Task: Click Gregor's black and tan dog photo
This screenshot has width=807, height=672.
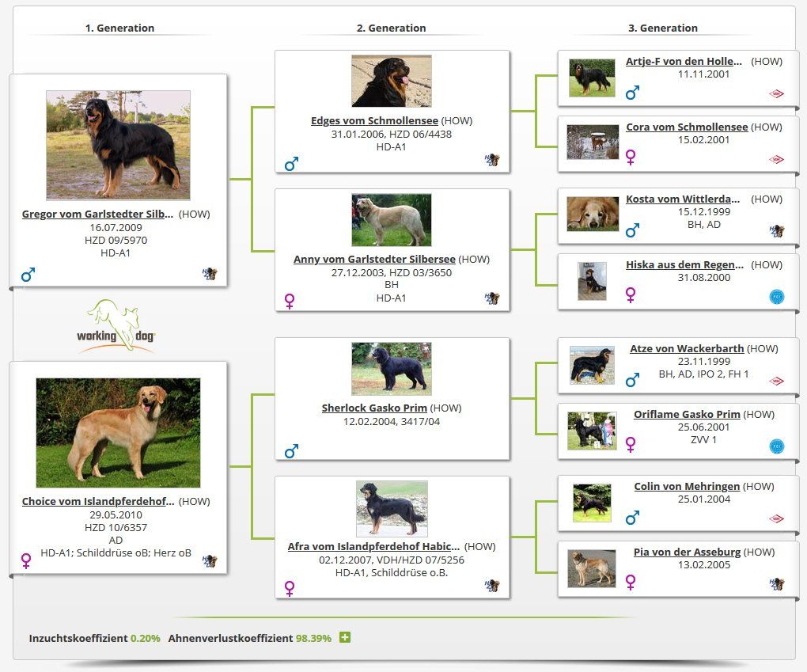Action: tap(118, 145)
